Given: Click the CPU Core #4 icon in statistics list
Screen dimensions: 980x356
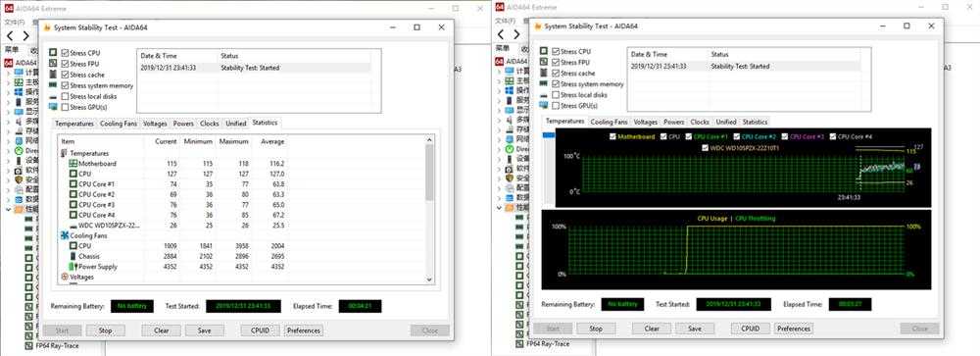Looking at the screenshot, I should click(73, 215).
